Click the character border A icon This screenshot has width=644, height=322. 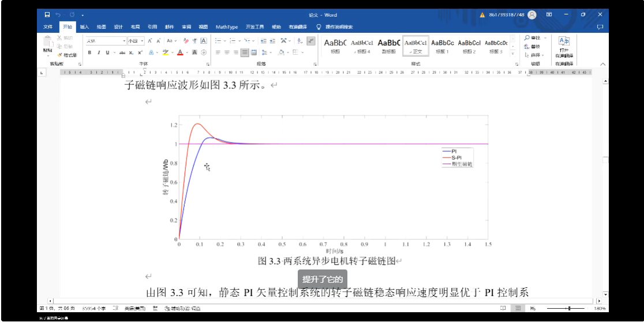click(203, 41)
